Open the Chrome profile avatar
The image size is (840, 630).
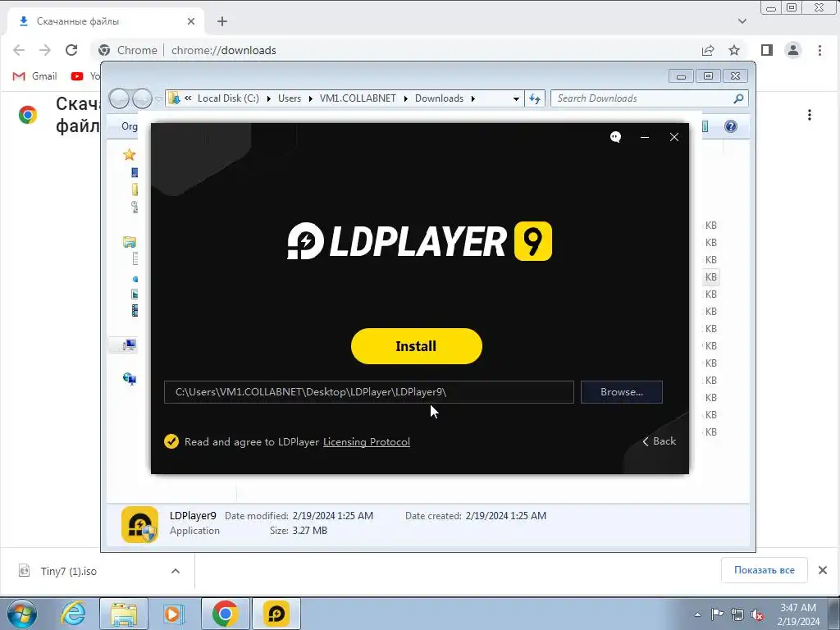tap(793, 50)
